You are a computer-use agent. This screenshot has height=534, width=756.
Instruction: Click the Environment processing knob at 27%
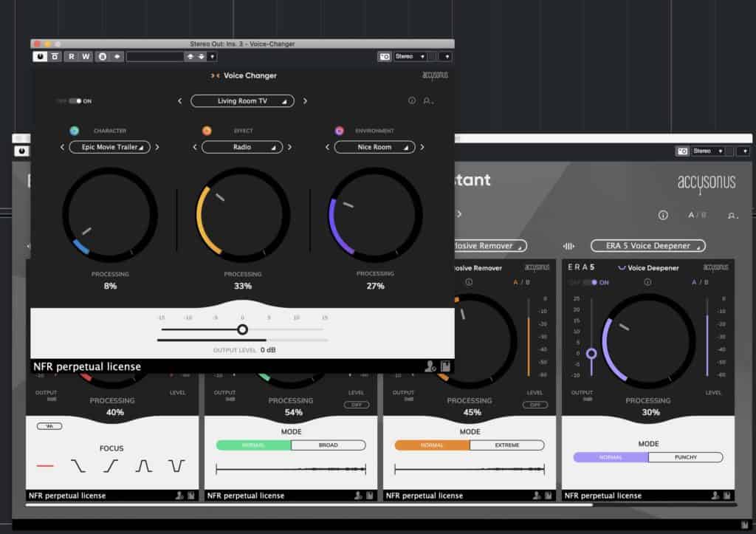375,215
